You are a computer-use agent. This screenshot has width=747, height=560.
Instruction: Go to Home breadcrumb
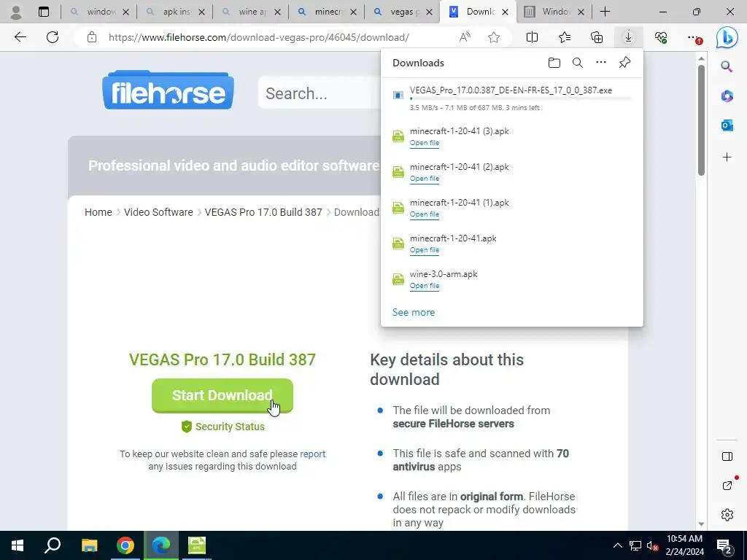pyautogui.click(x=98, y=212)
